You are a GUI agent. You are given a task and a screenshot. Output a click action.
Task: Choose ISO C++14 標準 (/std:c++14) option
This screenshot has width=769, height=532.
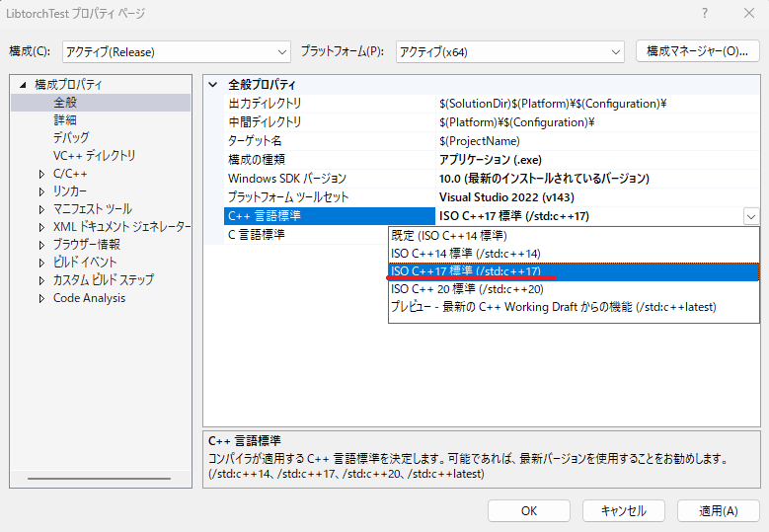[466, 254]
